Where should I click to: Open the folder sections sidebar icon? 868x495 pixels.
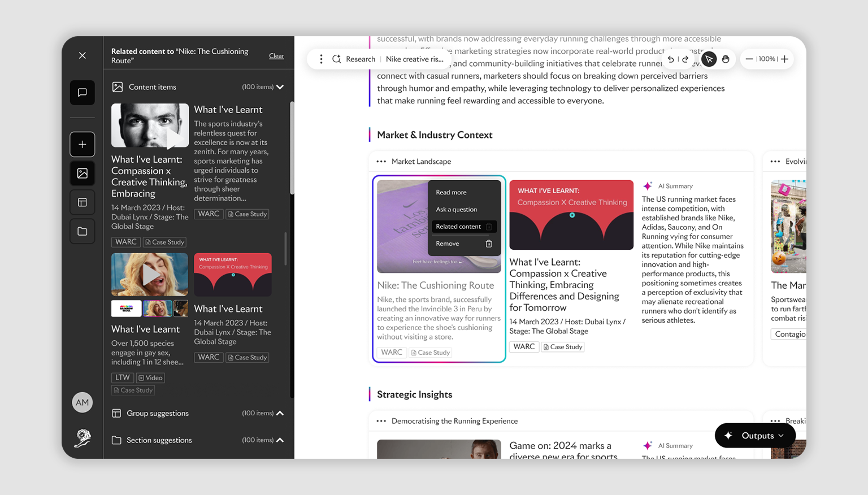(x=83, y=231)
